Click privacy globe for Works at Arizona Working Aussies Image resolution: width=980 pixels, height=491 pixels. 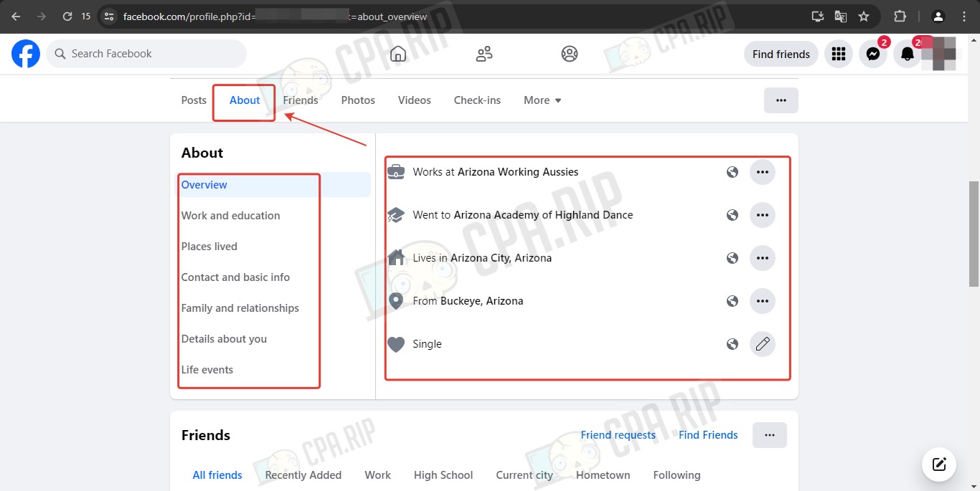[x=732, y=172]
